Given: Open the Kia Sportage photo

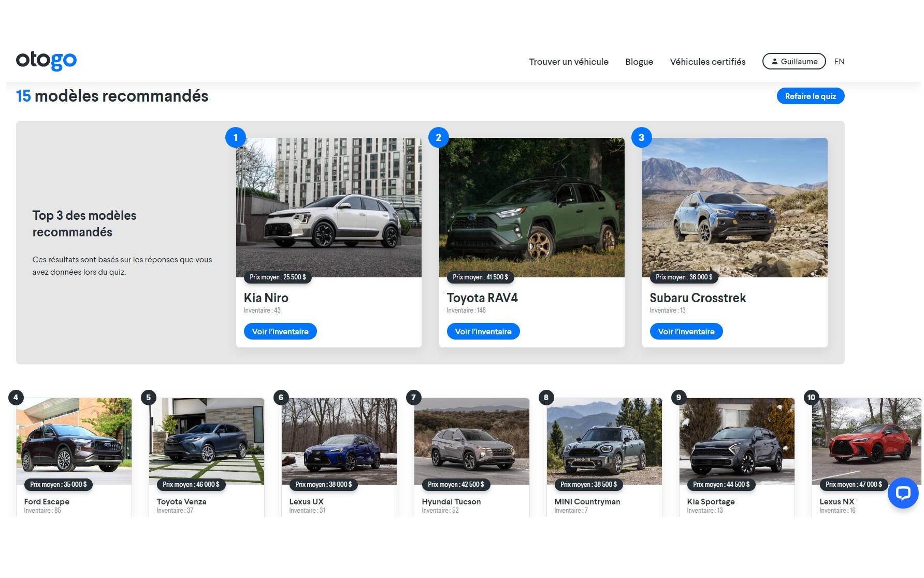Looking at the screenshot, I should [737, 441].
